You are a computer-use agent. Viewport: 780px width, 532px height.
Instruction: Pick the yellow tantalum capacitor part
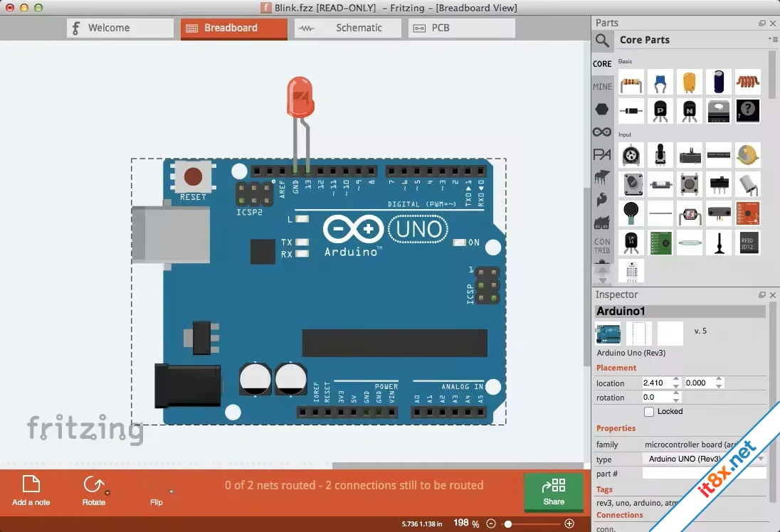689,82
